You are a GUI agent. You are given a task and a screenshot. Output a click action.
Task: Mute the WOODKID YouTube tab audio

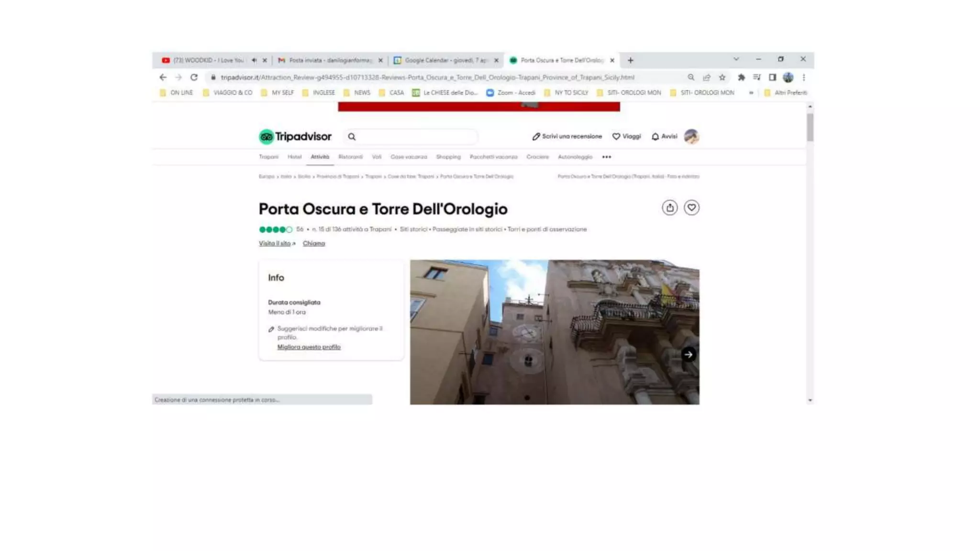(254, 60)
